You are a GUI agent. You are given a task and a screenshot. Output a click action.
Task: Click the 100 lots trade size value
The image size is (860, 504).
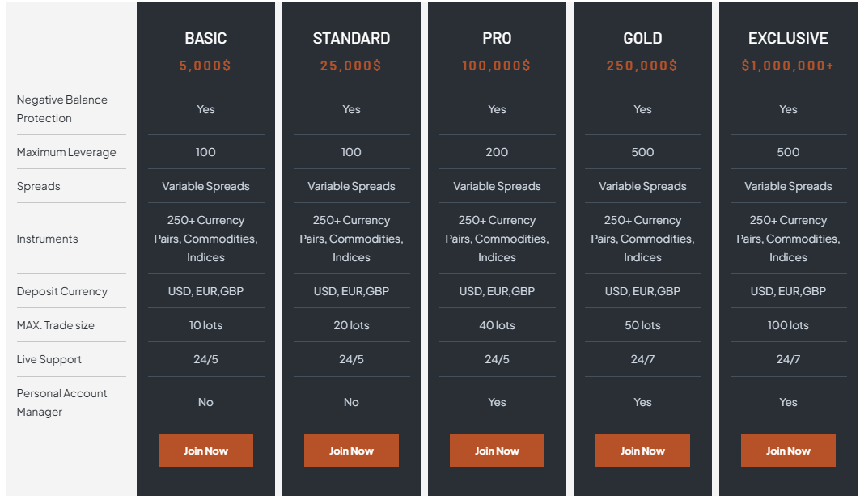pyautogui.click(x=788, y=325)
